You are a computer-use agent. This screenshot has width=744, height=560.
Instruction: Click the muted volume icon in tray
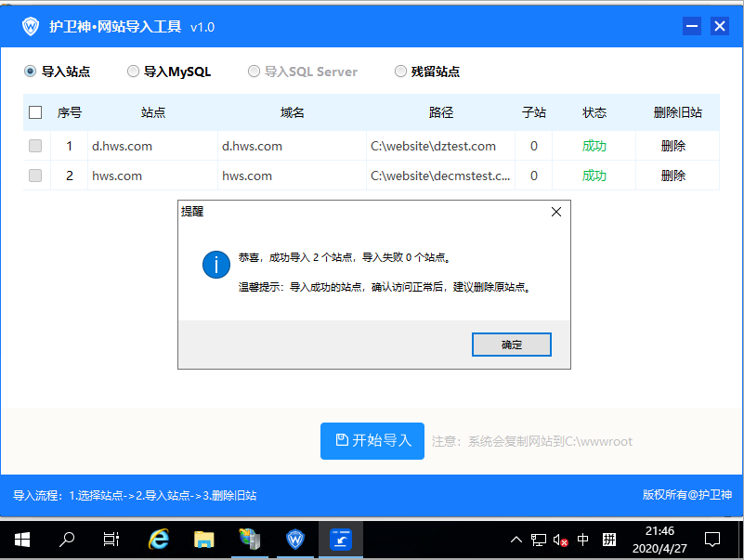coord(560,540)
